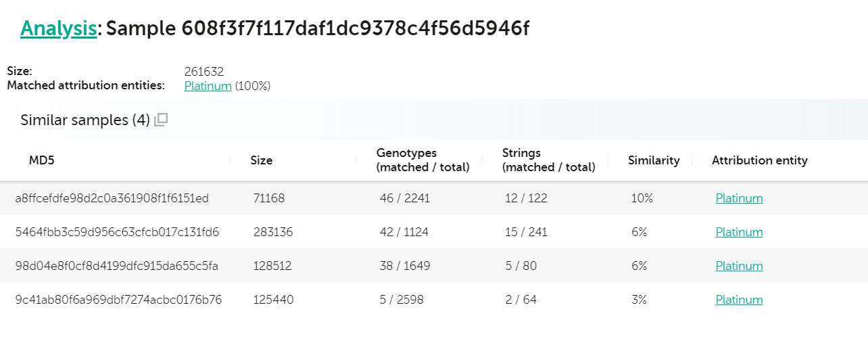Select MD5 hash a8ffcefdfe98d2c0a361908f1f6151ed

112,198
